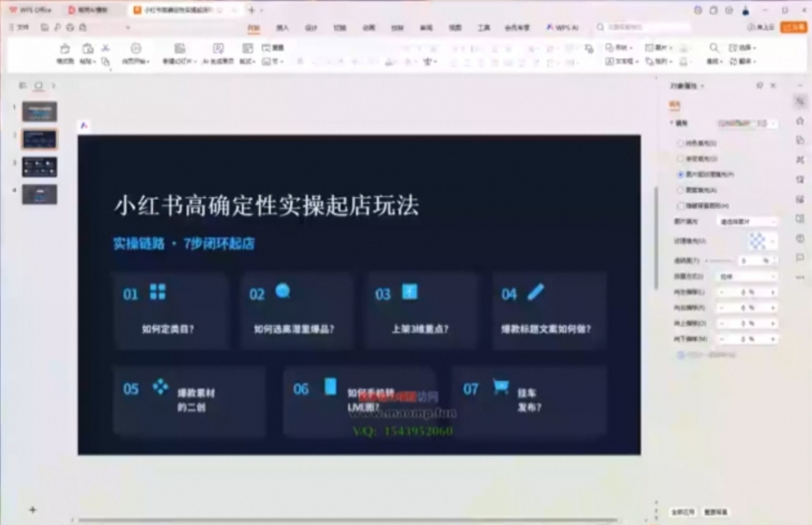
Task: Click the scissors Cut icon
Action: click(105, 48)
